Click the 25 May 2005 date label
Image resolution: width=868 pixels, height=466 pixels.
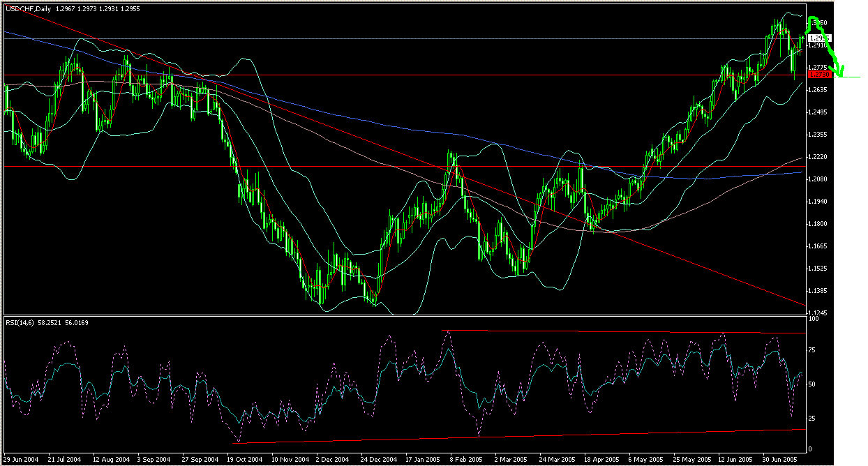[x=692, y=460]
